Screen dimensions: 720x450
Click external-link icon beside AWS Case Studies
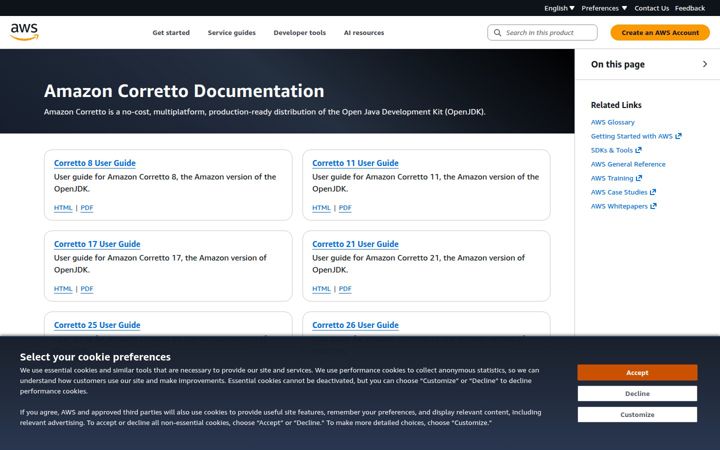pos(652,192)
